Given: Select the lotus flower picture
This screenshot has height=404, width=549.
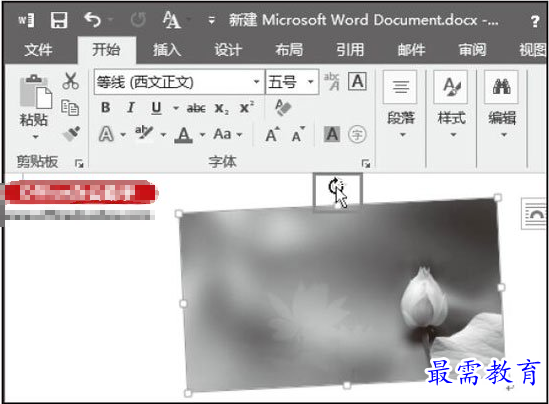Looking at the screenshot, I should point(341,296).
